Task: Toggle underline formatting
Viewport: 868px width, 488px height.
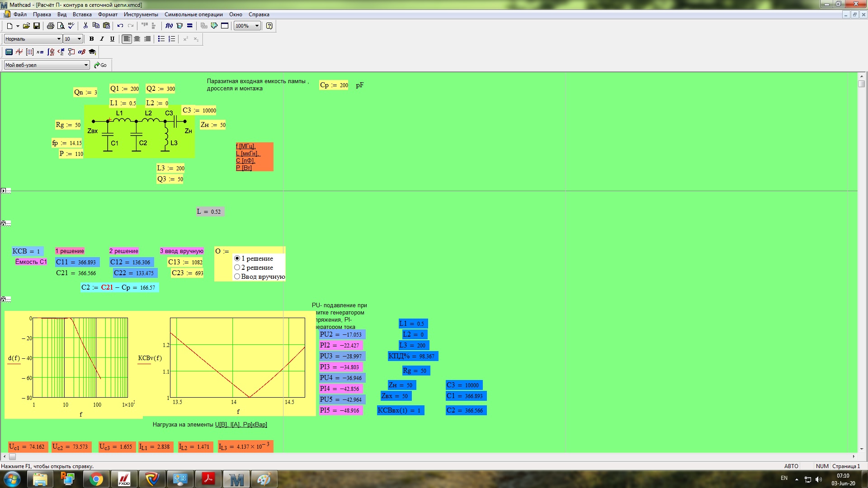Action: click(x=113, y=39)
